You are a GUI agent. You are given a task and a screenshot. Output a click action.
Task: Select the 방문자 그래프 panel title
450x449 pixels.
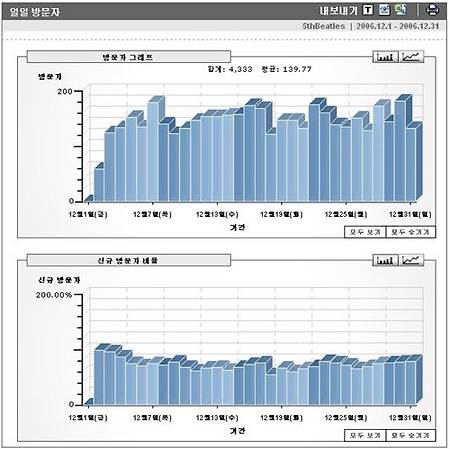point(128,57)
